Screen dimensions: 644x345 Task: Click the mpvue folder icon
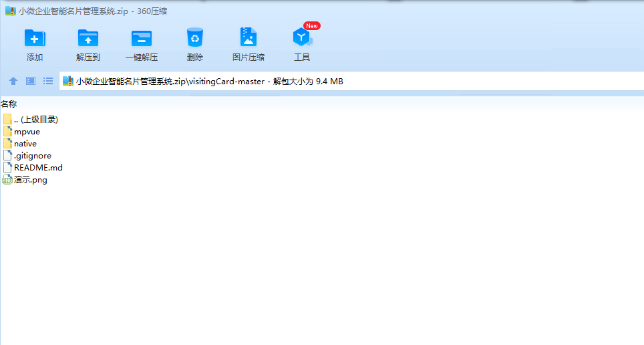click(x=7, y=132)
